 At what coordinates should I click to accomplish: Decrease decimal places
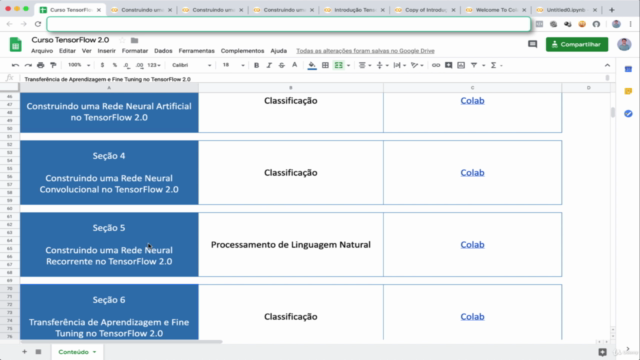(x=127, y=65)
